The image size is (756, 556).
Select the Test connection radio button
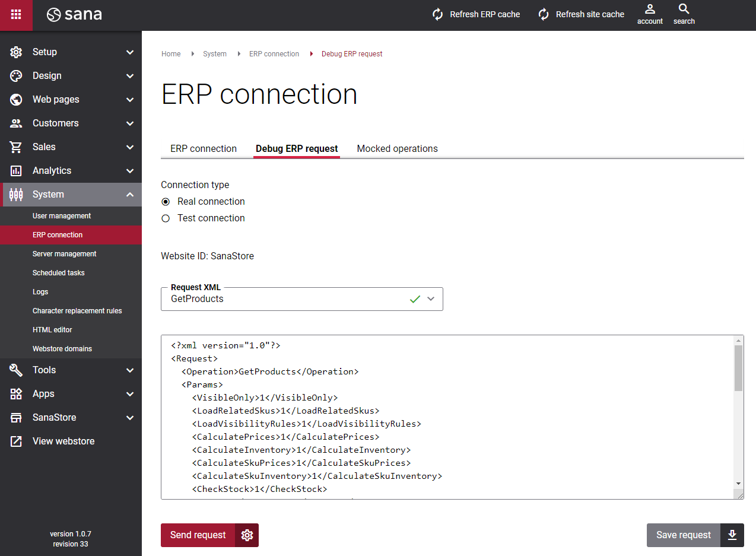166,218
